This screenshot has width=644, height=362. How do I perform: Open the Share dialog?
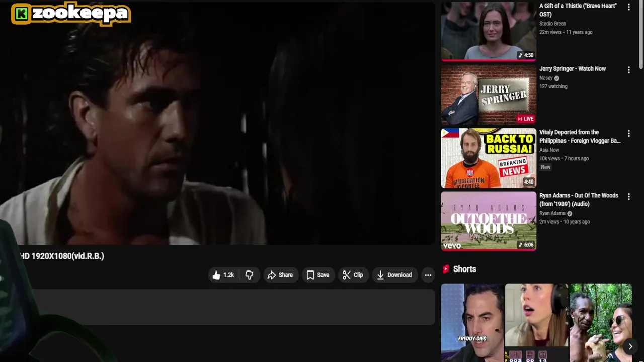click(x=280, y=275)
